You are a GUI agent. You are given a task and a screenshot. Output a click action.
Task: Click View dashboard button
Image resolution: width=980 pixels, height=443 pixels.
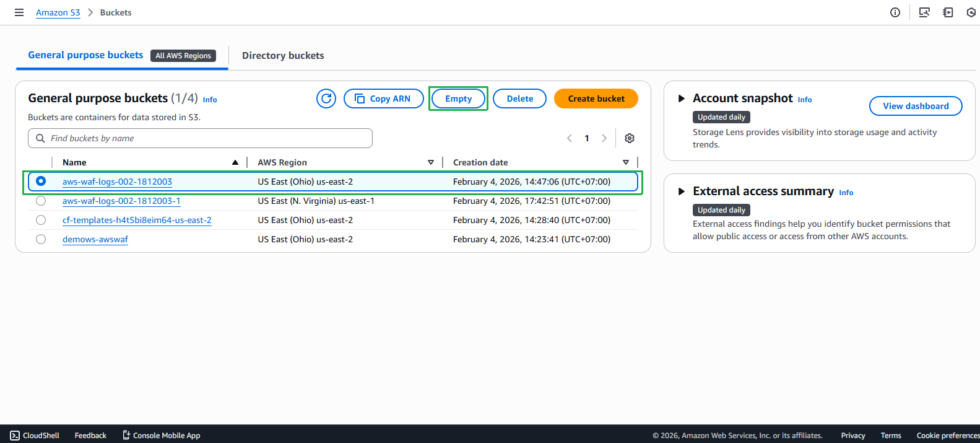click(916, 106)
